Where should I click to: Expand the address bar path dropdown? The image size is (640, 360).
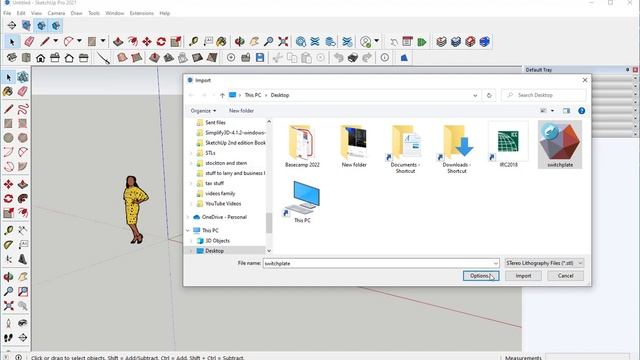click(475, 96)
